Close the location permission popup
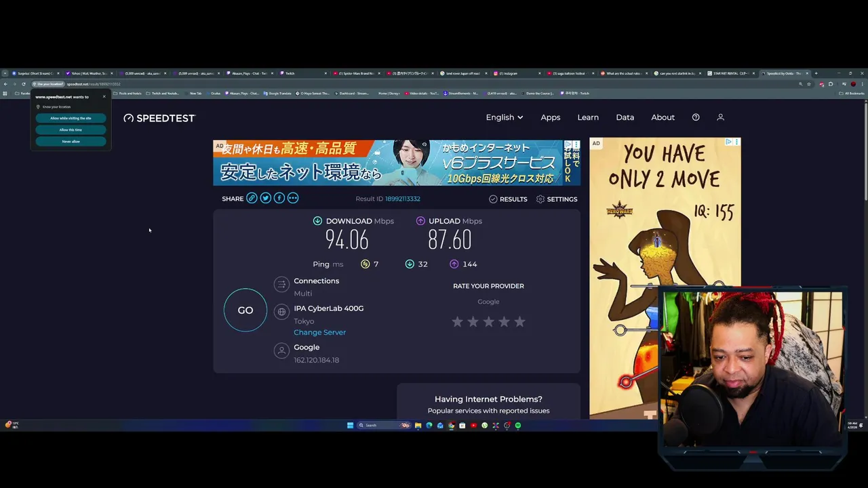 click(x=104, y=96)
